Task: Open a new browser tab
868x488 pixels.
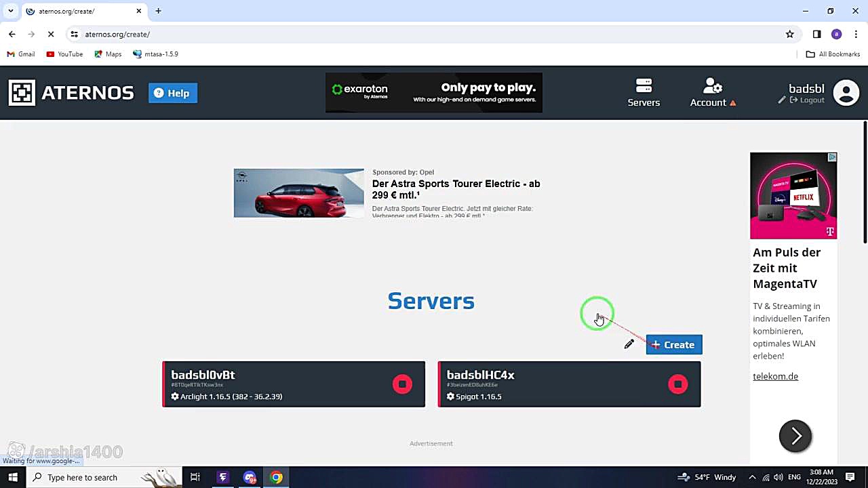Action: point(158,11)
